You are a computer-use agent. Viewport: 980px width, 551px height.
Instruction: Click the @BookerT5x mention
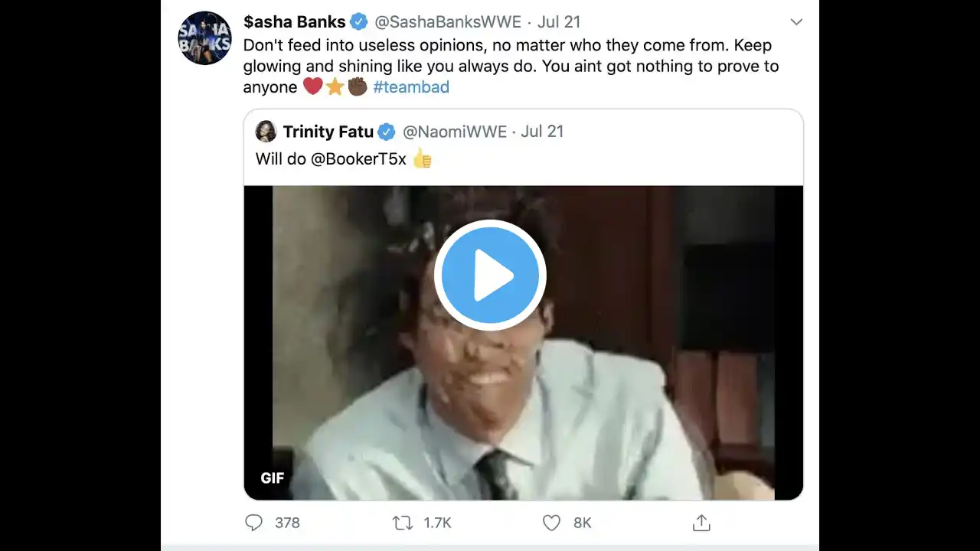[358, 159]
